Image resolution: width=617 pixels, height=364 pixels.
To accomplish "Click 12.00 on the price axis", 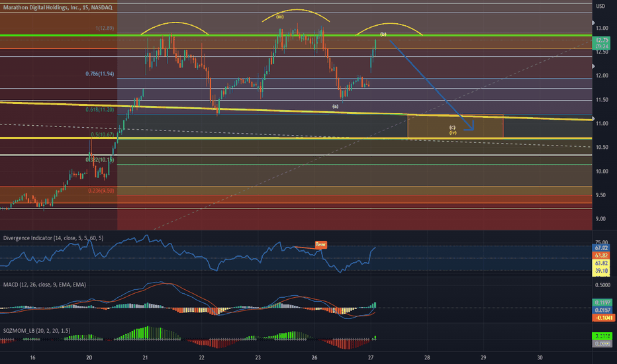I will tap(602, 75).
